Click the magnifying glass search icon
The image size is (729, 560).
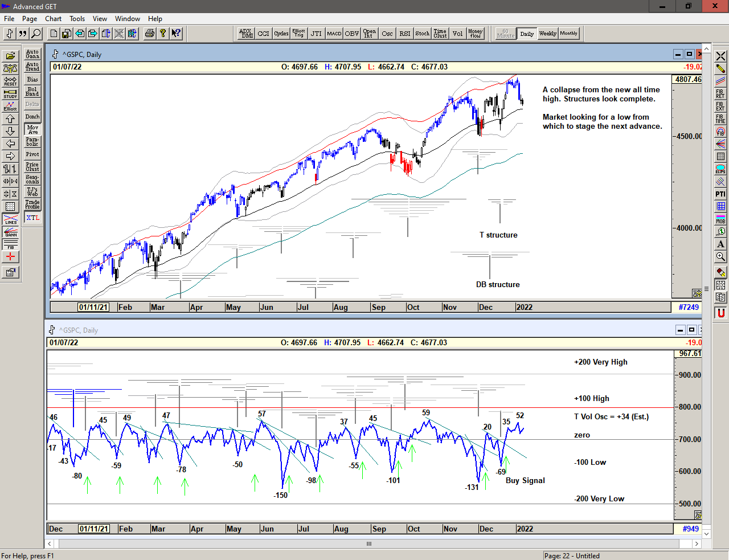click(36, 34)
